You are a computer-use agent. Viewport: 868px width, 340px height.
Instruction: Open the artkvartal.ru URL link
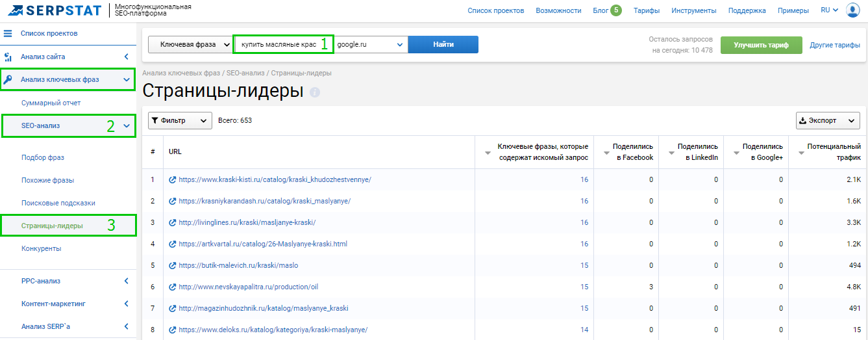(263, 244)
